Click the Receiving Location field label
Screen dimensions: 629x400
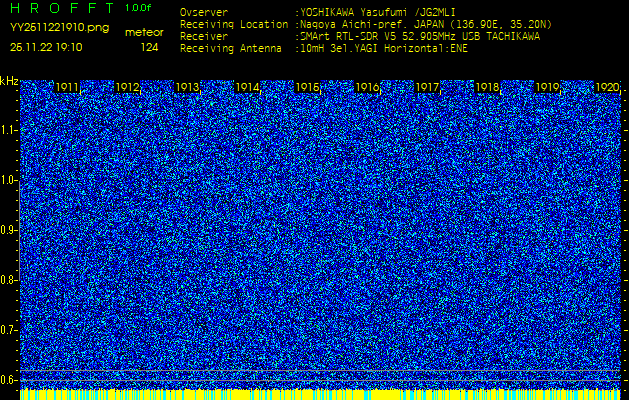click(234, 24)
